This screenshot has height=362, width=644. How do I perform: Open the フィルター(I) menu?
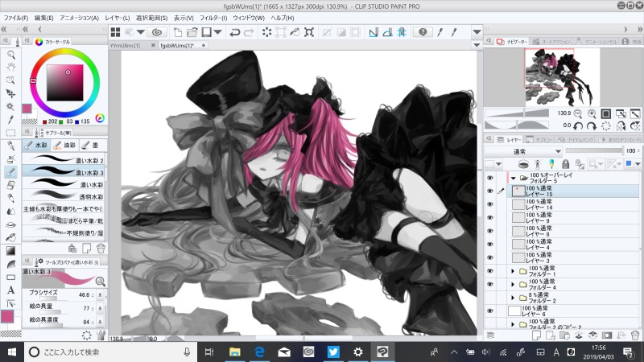[213, 18]
